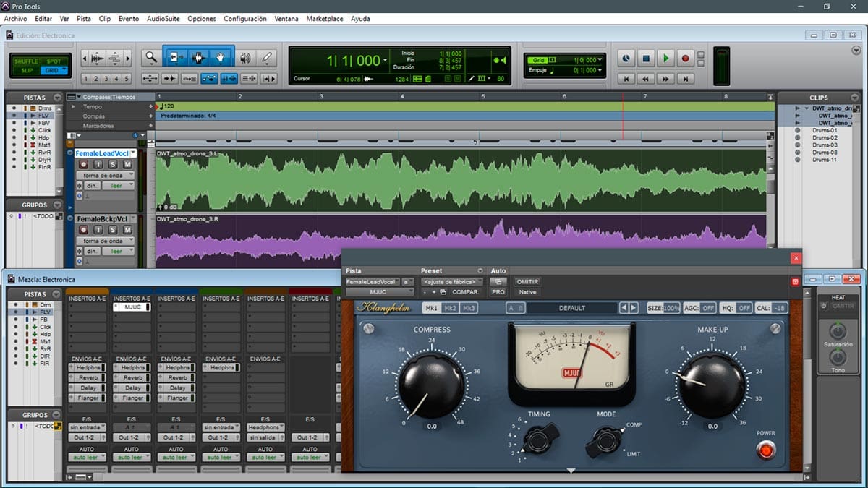Click the COMPRESS knob

click(431, 386)
